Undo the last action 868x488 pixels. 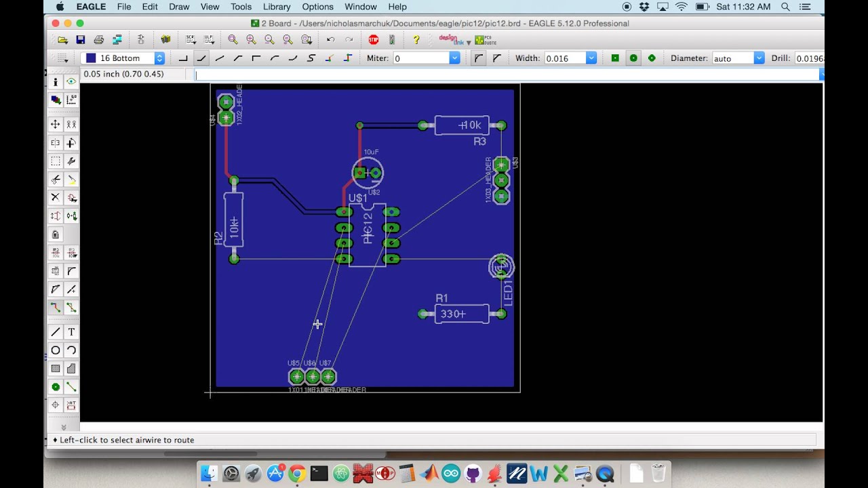tap(330, 40)
